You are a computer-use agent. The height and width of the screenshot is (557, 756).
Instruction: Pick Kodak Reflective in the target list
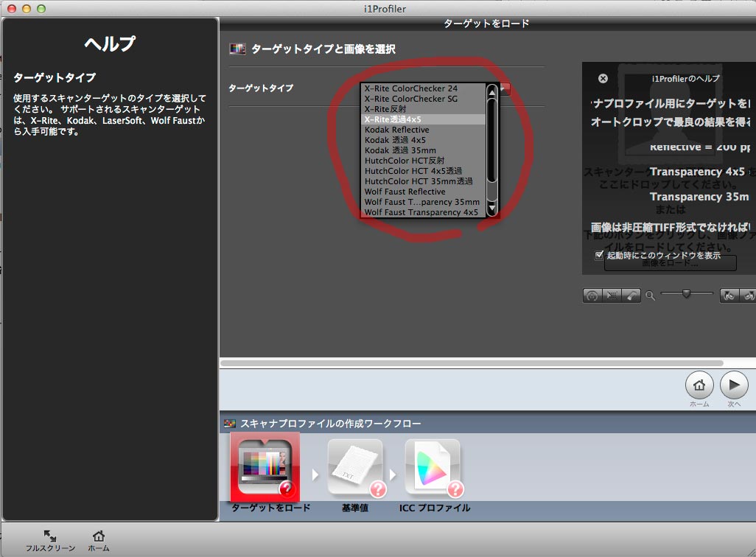(423, 130)
